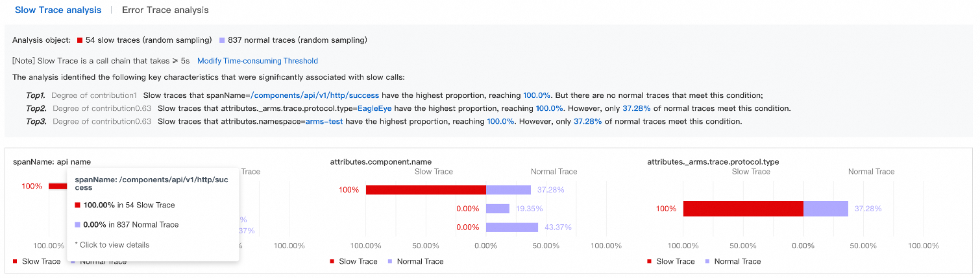Switch to Slow Trace analysis tab
Viewport: 980px width, 278px height.
58,10
